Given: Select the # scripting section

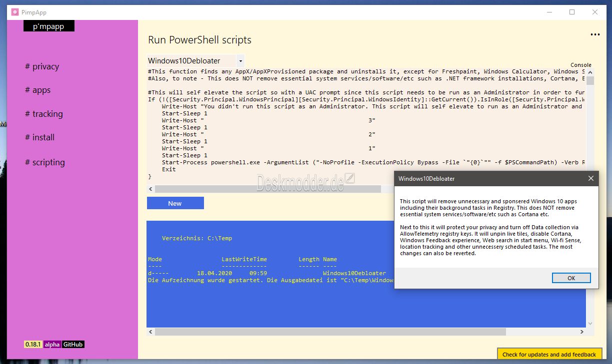Looking at the screenshot, I should [x=45, y=162].
